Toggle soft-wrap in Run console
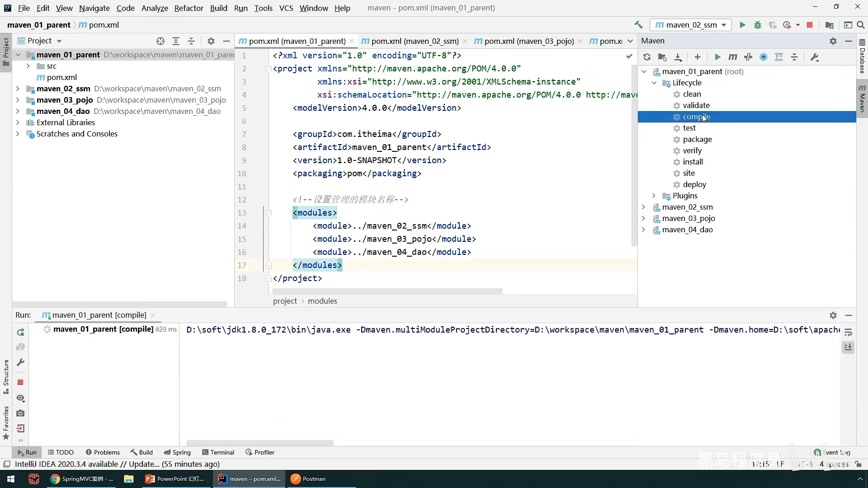This screenshot has height=488, width=868. (848, 333)
